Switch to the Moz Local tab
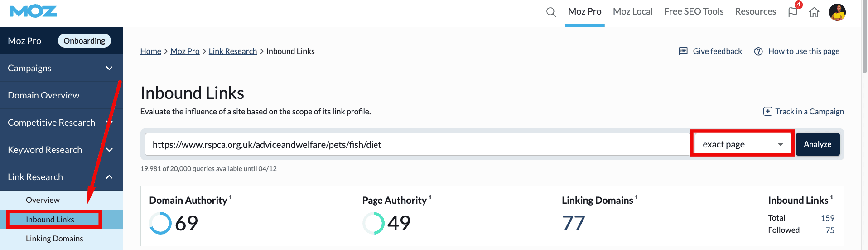 click(x=632, y=12)
